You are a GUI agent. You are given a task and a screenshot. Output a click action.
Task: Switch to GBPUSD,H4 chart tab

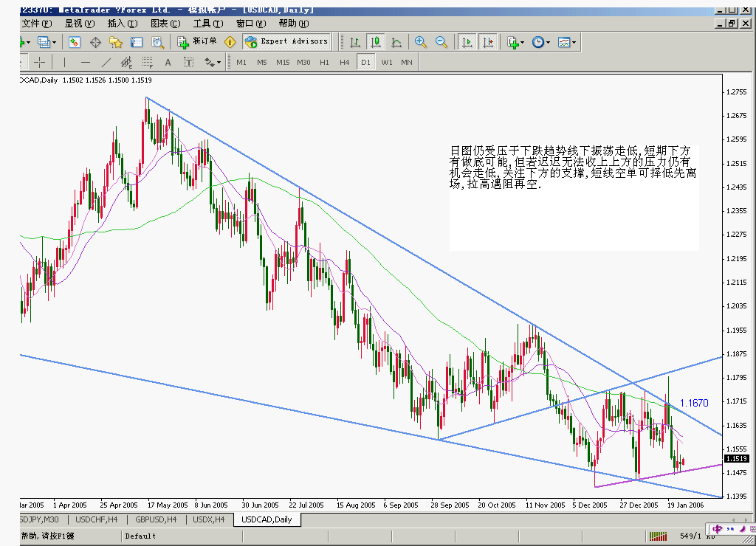(x=156, y=519)
